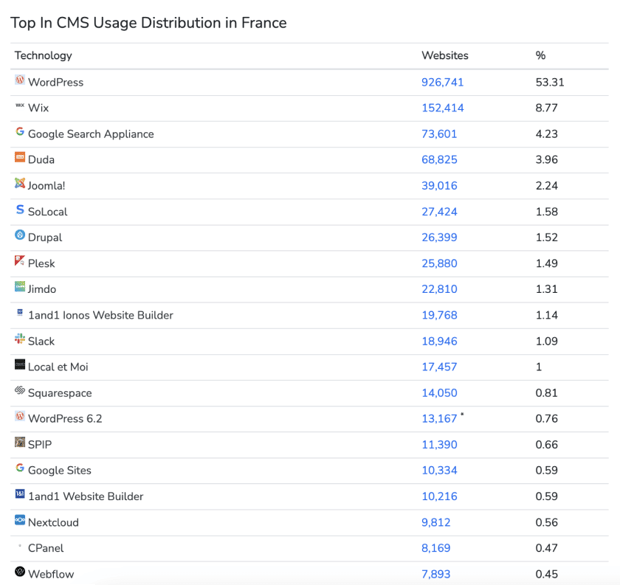
Task: Click the Technology column header
Action: [x=43, y=56]
